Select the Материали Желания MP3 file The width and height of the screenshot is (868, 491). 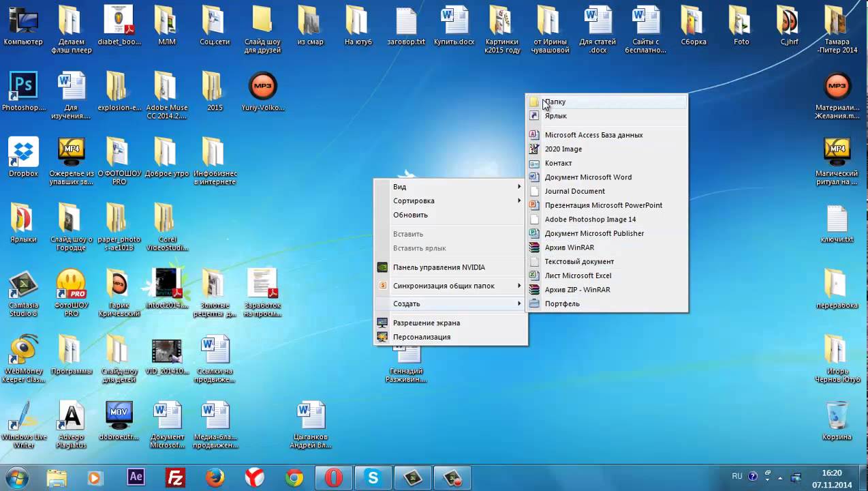tap(837, 95)
